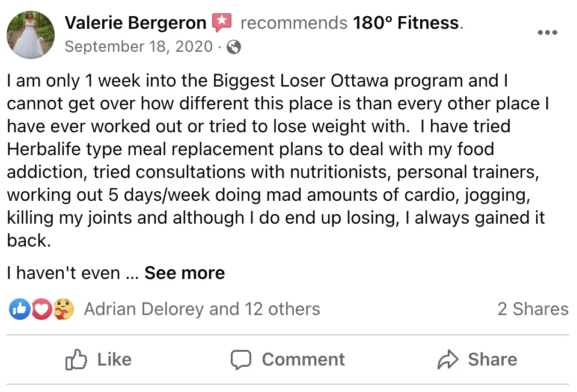The width and height of the screenshot is (577, 392).
Task: Click the Share arrow icon
Action: [x=448, y=360]
